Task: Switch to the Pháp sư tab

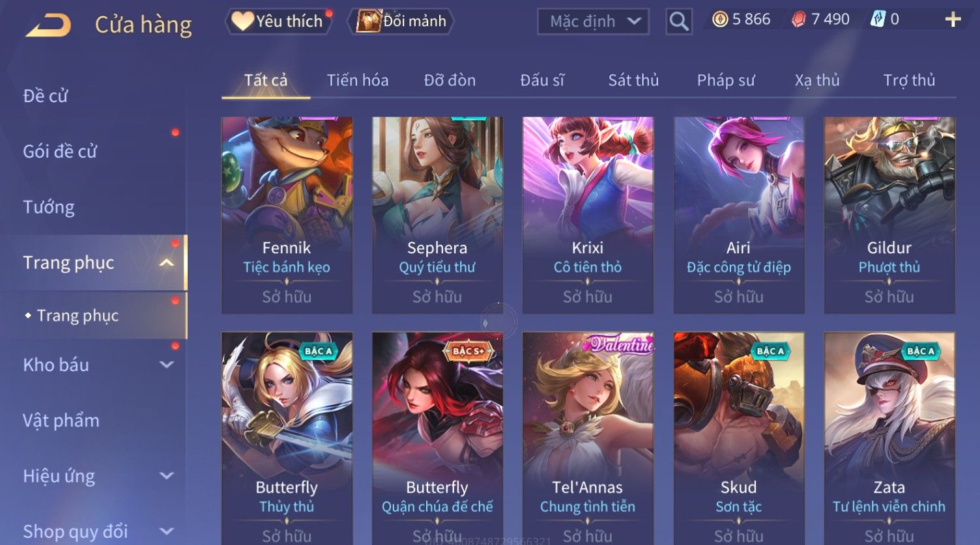Action: (x=726, y=80)
